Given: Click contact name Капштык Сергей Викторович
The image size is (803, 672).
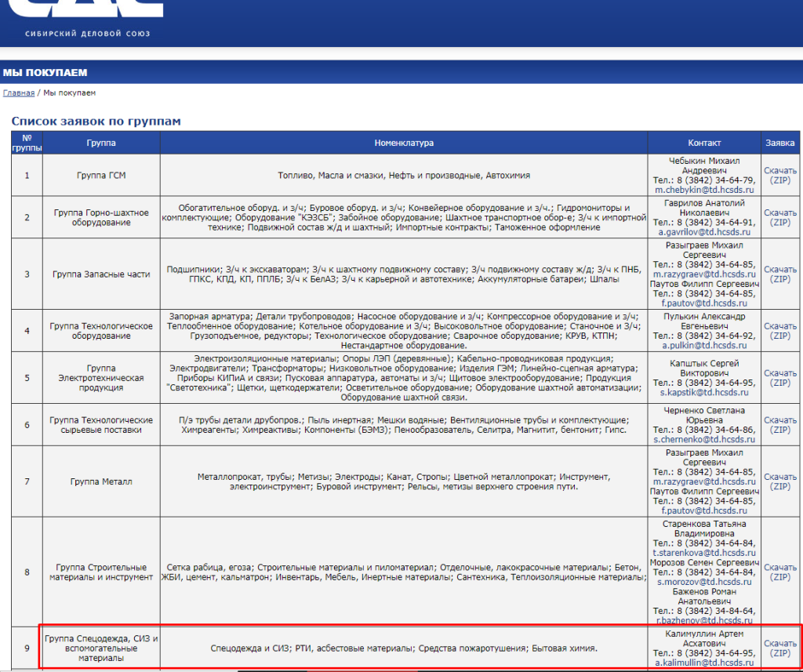Looking at the screenshot, I should [x=704, y=369].
